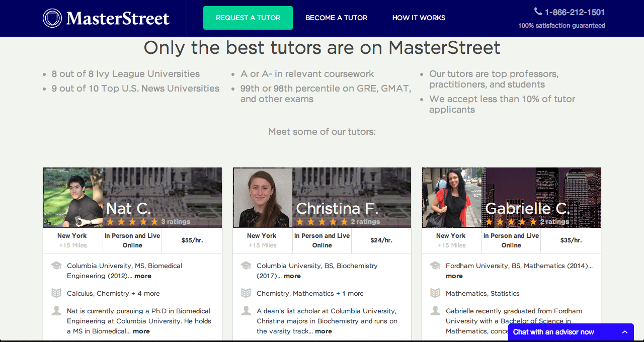Click Meet some of our tutors heading
Screen dimensions: 644x342
click(x=322, y=132)
